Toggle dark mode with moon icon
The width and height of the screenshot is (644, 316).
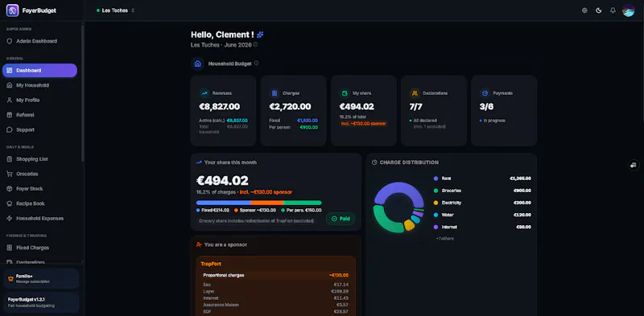pyautogui.click(x=598, y=10)
